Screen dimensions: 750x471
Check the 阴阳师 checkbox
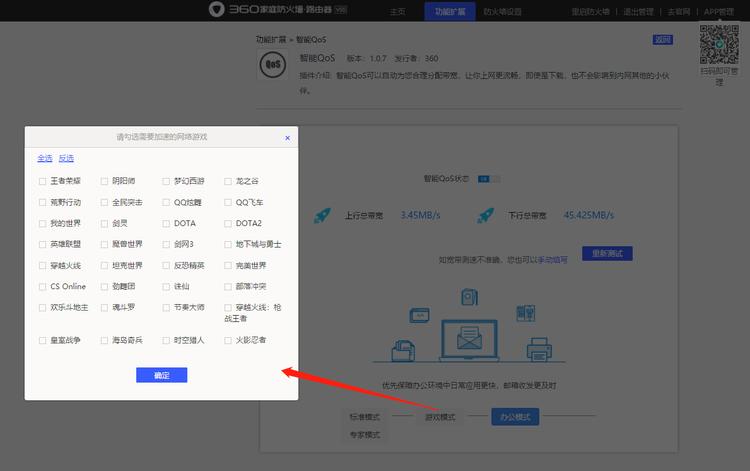click(104, 181)
